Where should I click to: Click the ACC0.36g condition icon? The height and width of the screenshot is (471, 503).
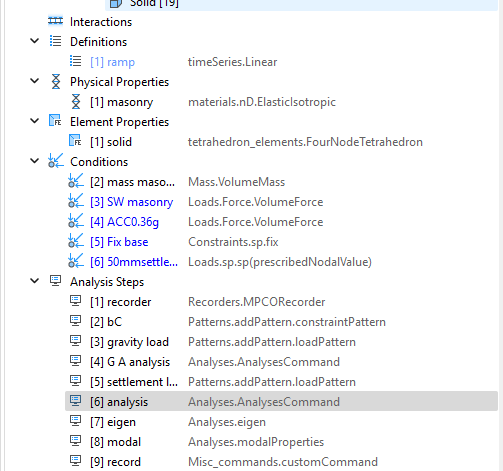76,221
